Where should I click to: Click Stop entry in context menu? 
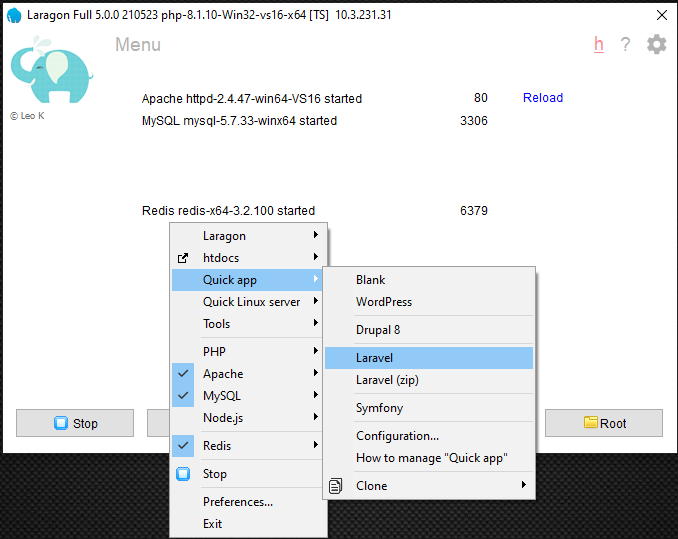247,474
